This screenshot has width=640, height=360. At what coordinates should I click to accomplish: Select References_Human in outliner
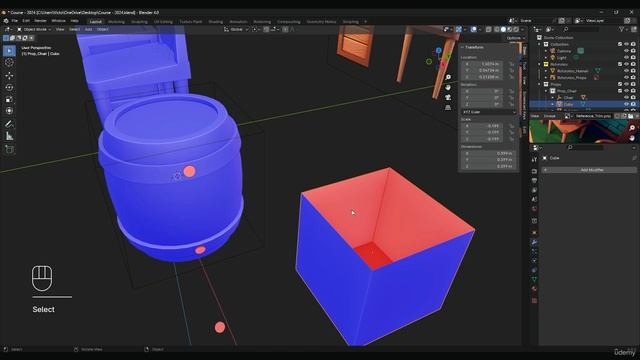coord(572,71)
